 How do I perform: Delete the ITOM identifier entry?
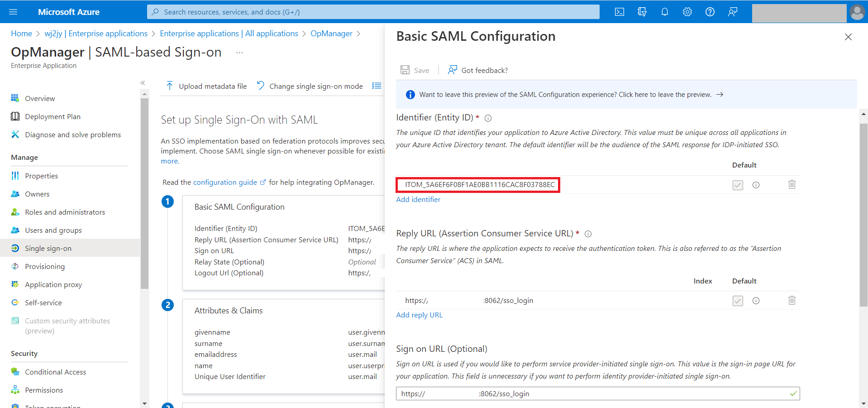(792, 184)
